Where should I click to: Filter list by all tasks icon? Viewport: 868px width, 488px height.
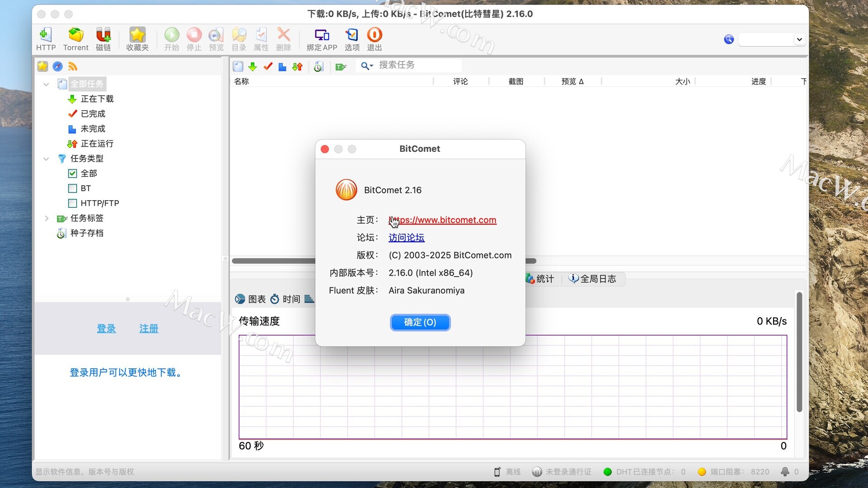pos(238,66)
